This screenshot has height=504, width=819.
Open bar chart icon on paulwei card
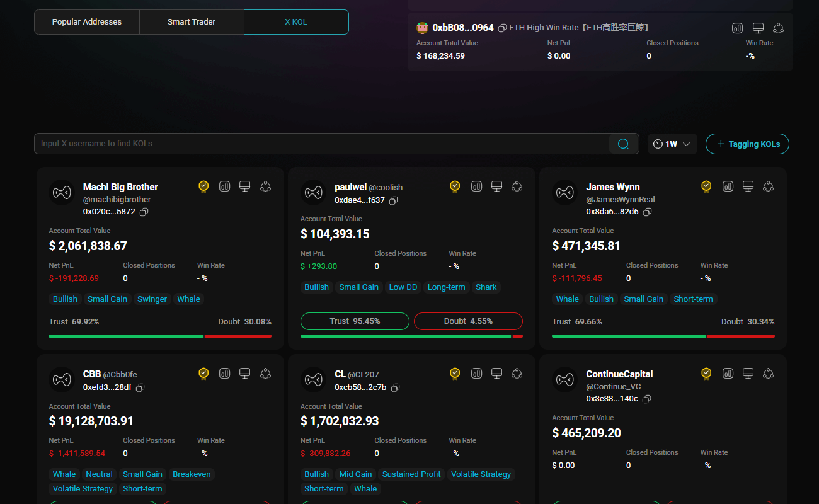(x=476, y=186)
